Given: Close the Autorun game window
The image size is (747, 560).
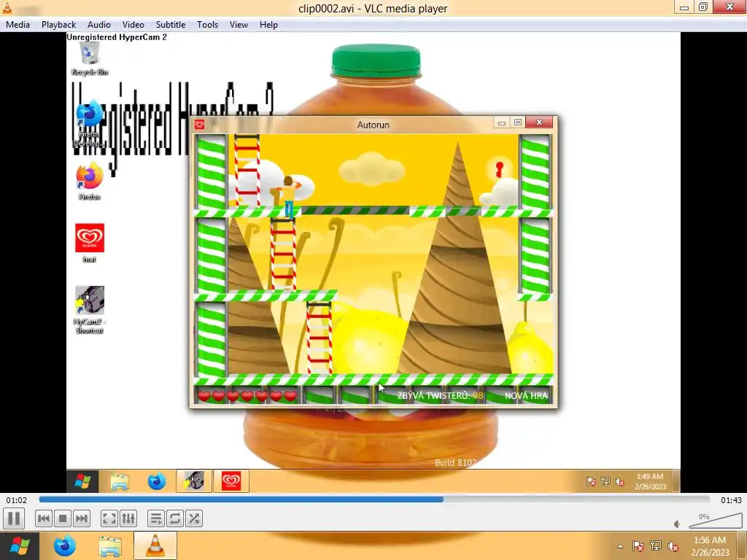Looking at the screenshot, I should click(539, 122).
